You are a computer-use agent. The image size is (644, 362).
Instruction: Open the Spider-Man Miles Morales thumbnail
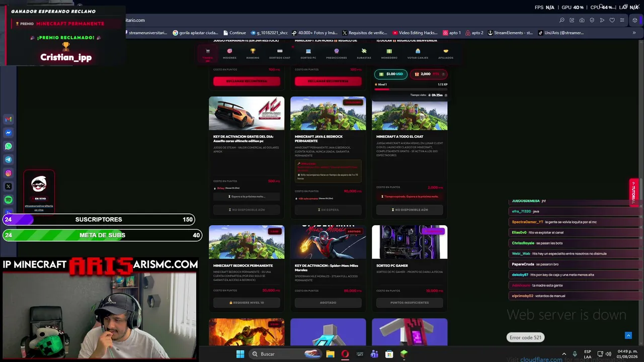click(328, 242)
